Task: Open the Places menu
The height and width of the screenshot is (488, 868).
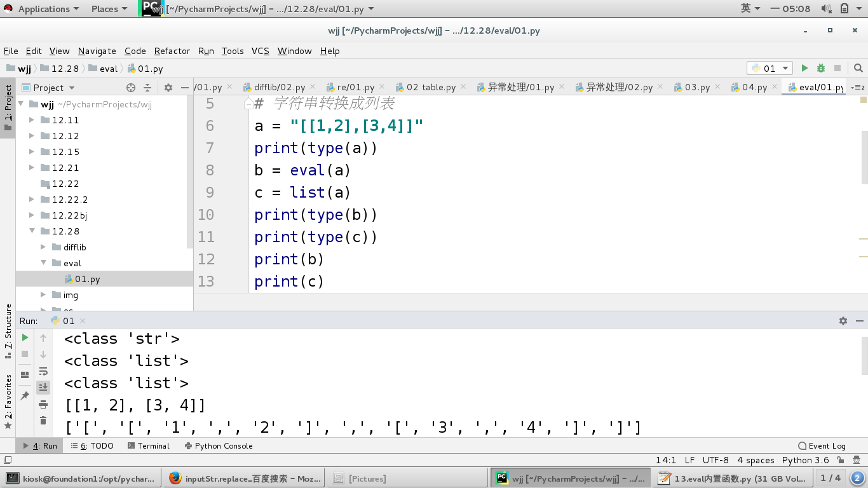Action: coord(109,9)
